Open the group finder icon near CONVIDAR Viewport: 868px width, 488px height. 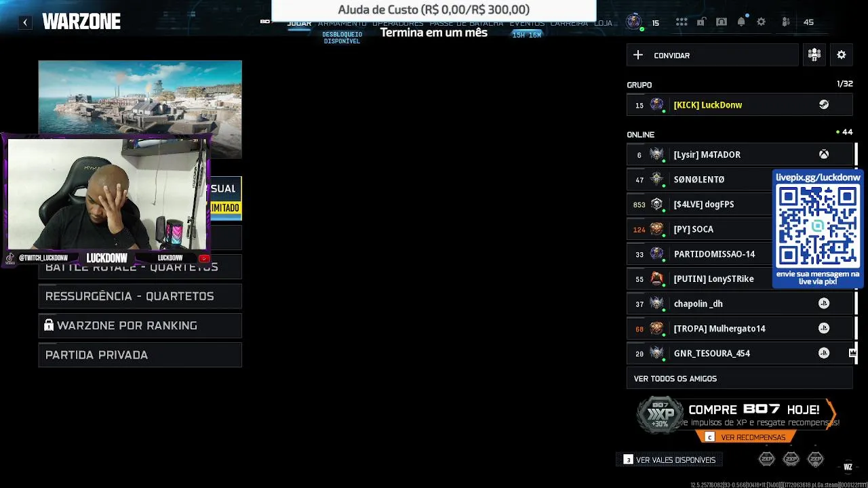click(814, 55)
